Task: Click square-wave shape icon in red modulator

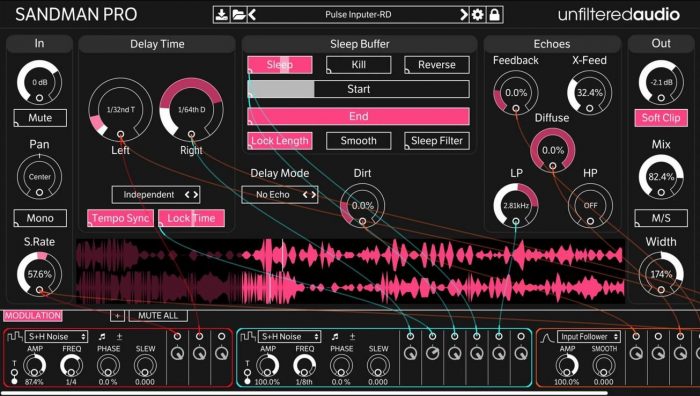Action: (16, 336)
